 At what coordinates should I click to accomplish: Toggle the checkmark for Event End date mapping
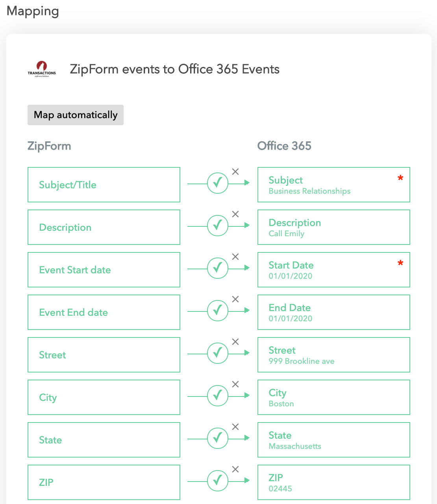tap(218, 311)
